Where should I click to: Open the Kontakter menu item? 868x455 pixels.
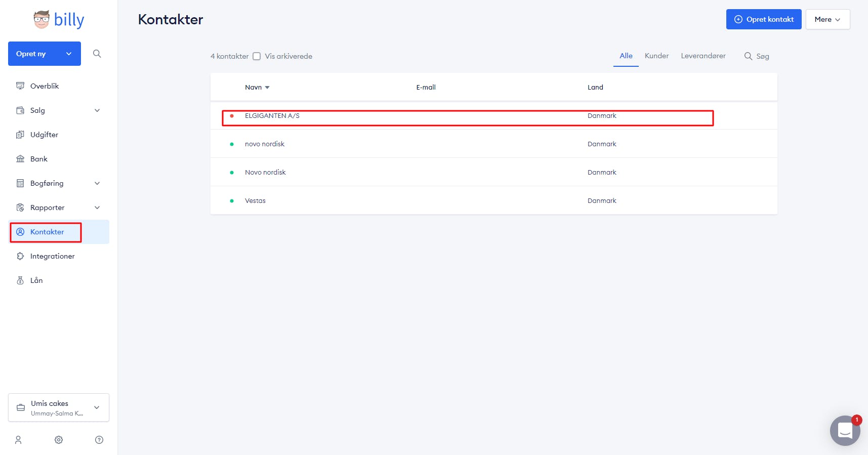[x=59, y=232]
